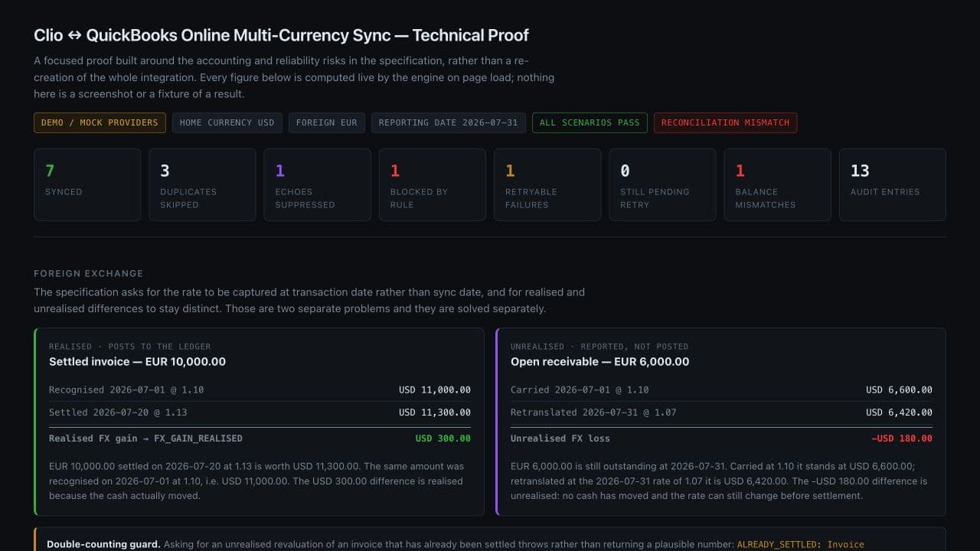Open the RETRYABLE FAILURES stat card
Viewport: 980px width, 551px height.
pyautogui.click(x=547, y=184)
